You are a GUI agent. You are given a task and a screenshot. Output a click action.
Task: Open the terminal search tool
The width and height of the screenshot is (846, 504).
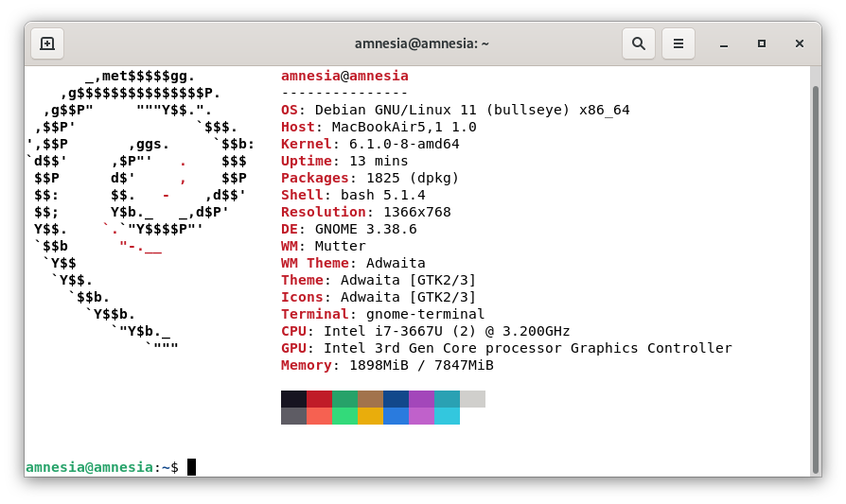pyautogui.click(x=639, y=43)
